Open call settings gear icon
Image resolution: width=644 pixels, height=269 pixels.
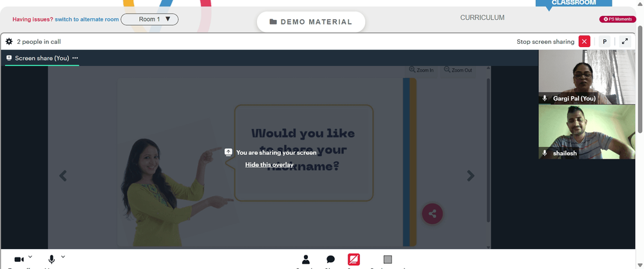(x=9, y=41)
